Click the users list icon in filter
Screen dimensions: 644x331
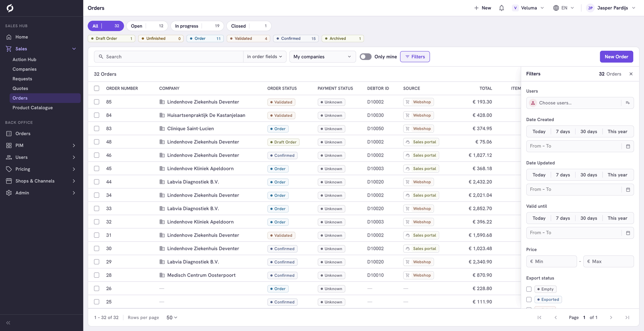pyautogui.click(x=628, y=103)
